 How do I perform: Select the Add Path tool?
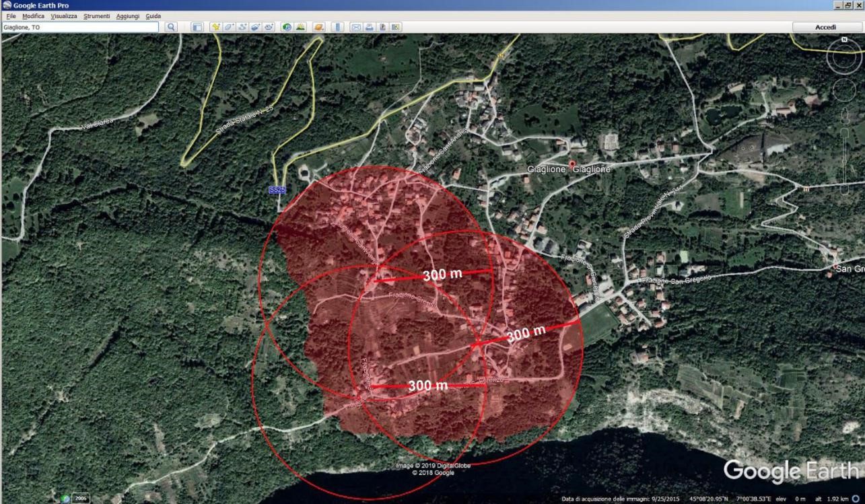[243, 27]
